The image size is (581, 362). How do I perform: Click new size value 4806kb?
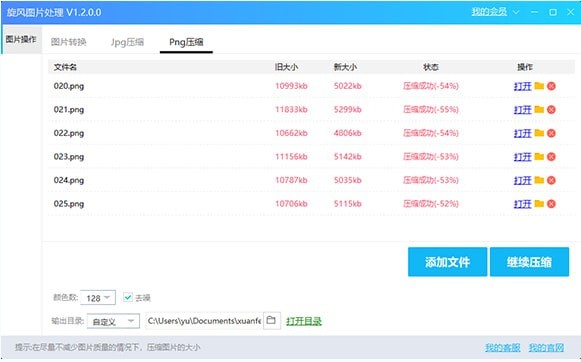pos(348,133)
